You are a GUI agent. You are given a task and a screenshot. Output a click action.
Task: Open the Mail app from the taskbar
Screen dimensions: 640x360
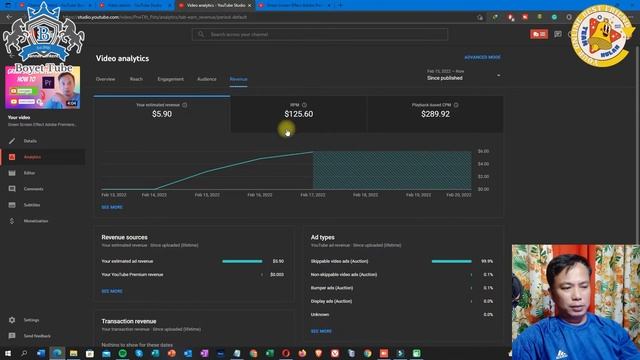pyautogui.click(x=106, y=353)
